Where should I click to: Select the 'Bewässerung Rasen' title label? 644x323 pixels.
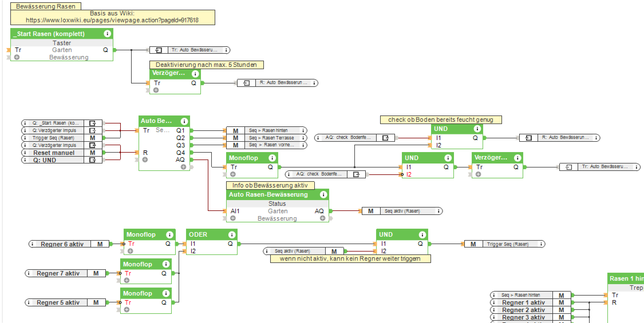pos(46,6)
